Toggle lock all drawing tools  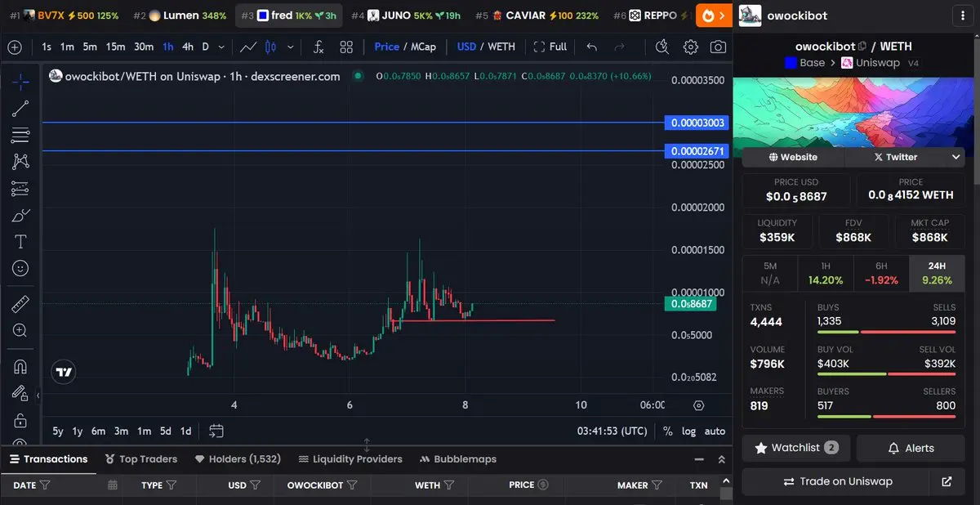tap(20, 420)
